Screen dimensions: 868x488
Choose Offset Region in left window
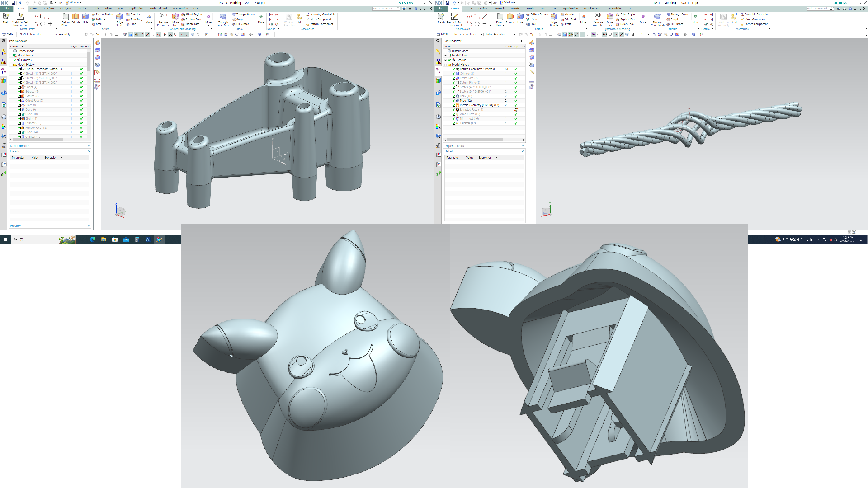coord(192,14)
